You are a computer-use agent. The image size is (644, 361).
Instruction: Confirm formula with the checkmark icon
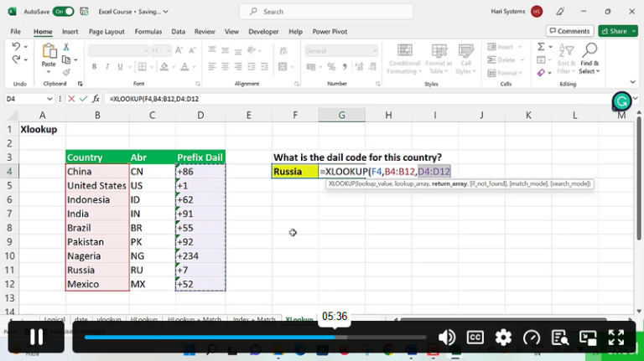[83, 99]
